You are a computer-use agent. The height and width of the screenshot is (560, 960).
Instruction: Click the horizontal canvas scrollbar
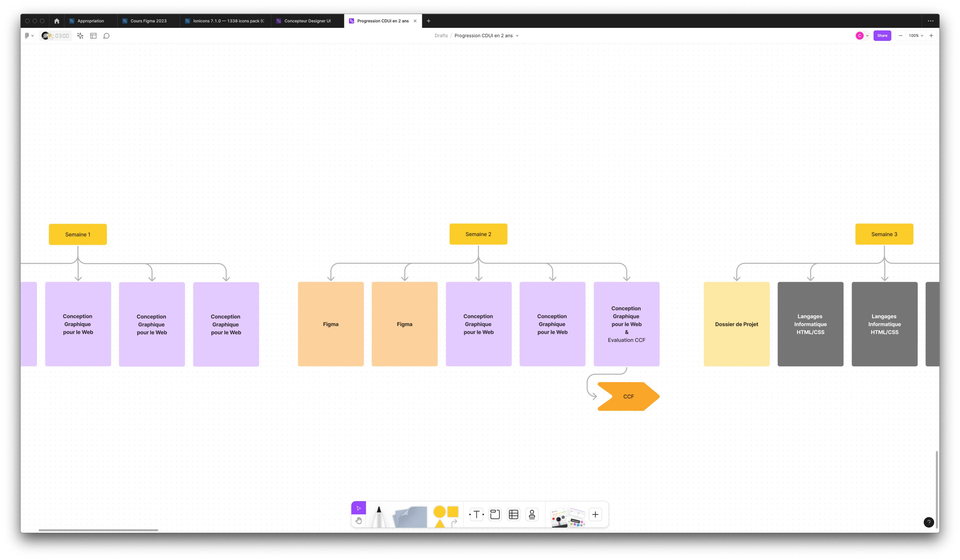pyautogui.click(x=98, y=530)
